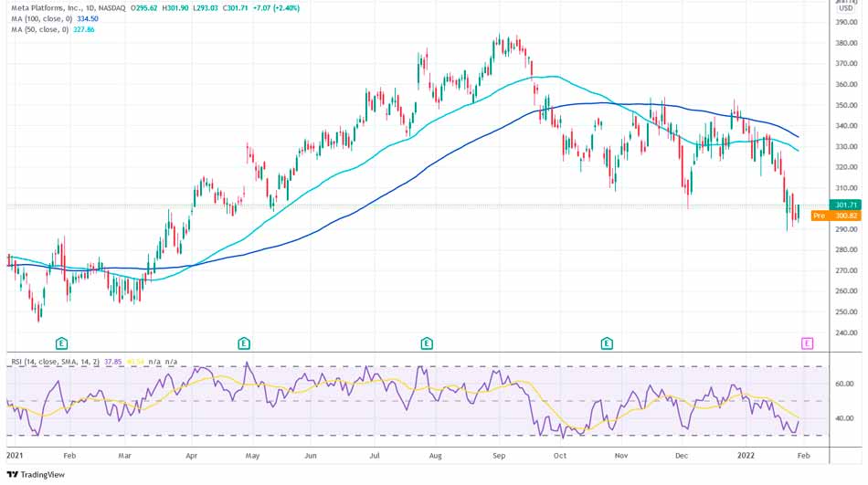Click the earnings marker near February 2021
Image resolution: width=868 pixels, height=485 pixels.
(61, 343)
